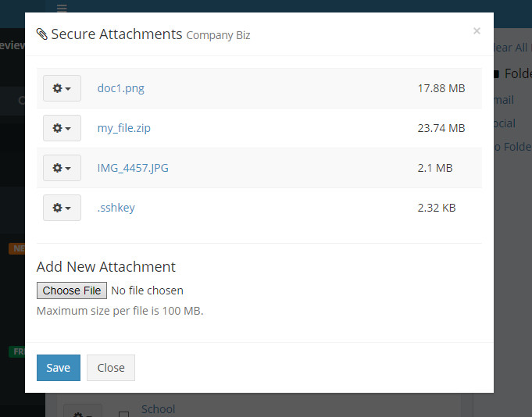532x417 pixels.
Task: Download the my_file.zip attachment
Action: tap(123, 128)
